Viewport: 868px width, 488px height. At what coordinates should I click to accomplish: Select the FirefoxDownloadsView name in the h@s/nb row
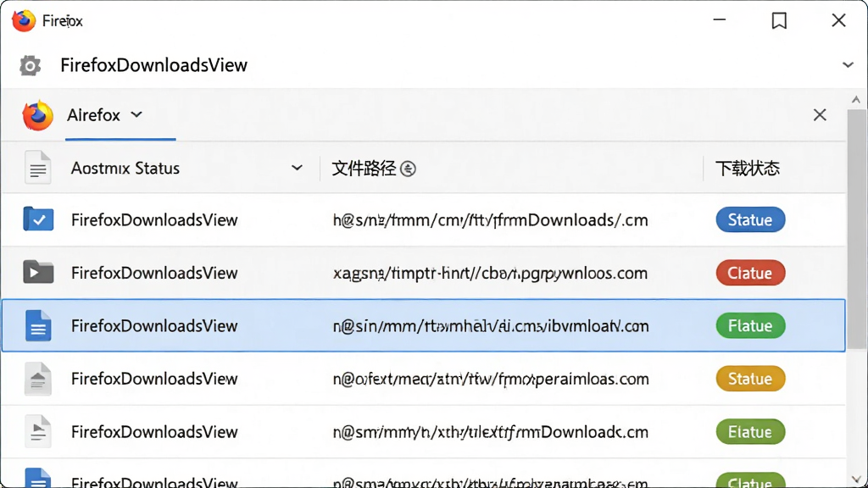coord(154,220)
